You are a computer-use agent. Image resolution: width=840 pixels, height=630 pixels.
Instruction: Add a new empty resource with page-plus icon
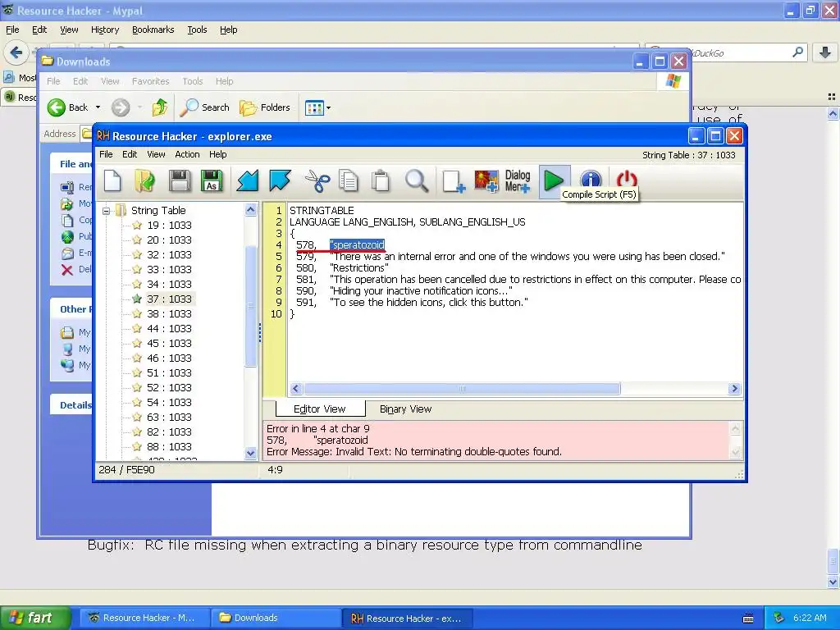[454, 180]
